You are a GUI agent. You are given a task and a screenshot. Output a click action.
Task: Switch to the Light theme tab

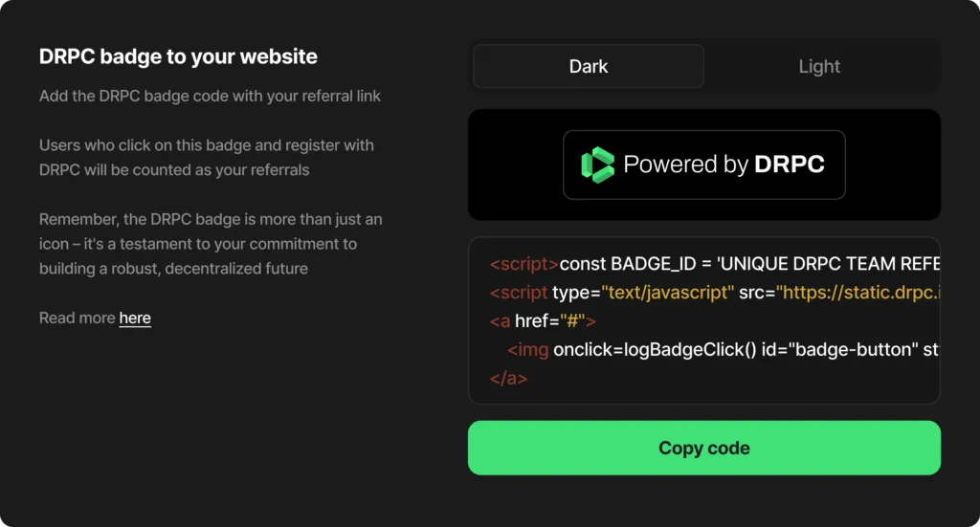click(x=819, y=66)
